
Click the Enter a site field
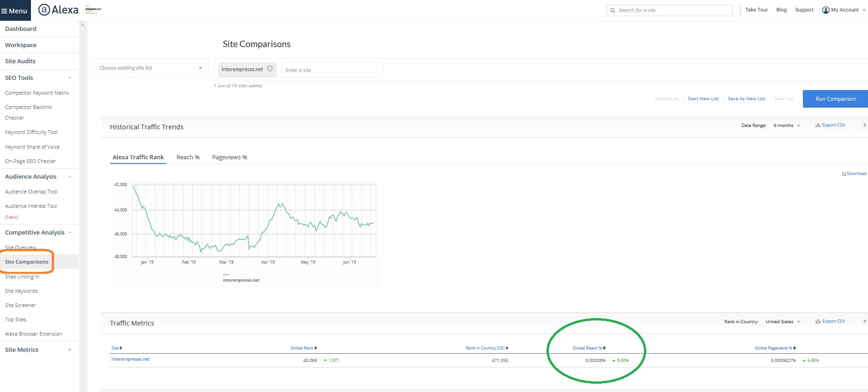(332, 70)
